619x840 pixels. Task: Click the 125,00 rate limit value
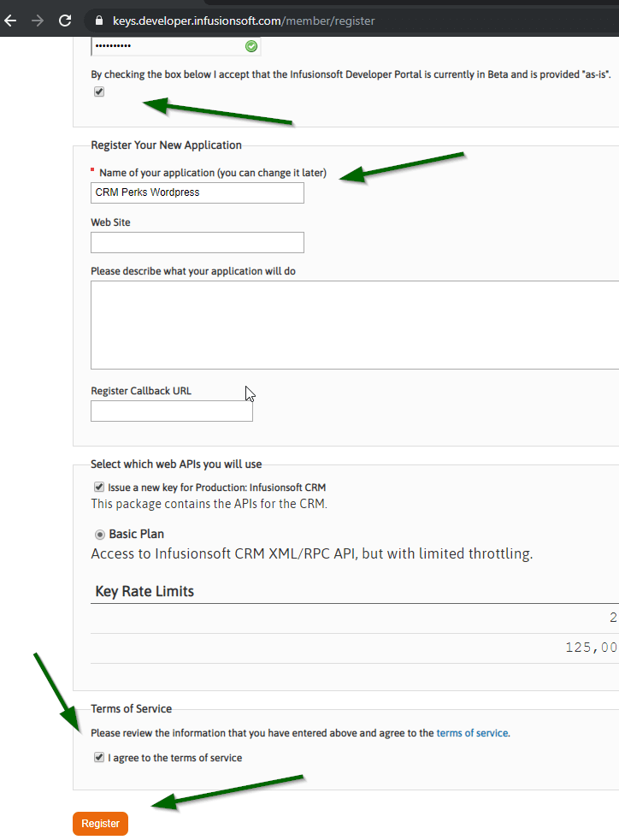point(592,648)
